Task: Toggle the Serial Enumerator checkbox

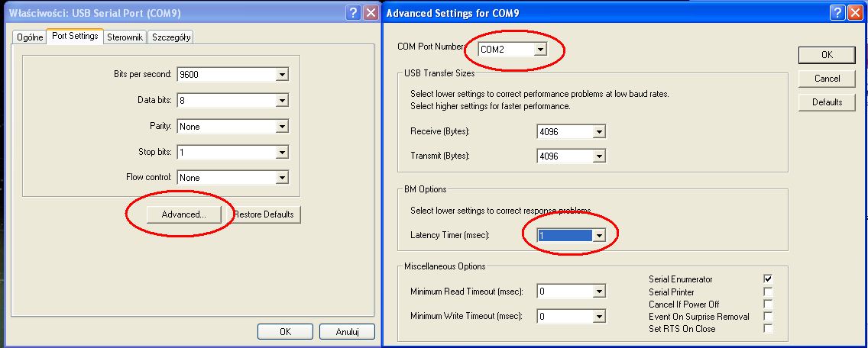Action: click(768, 279)
